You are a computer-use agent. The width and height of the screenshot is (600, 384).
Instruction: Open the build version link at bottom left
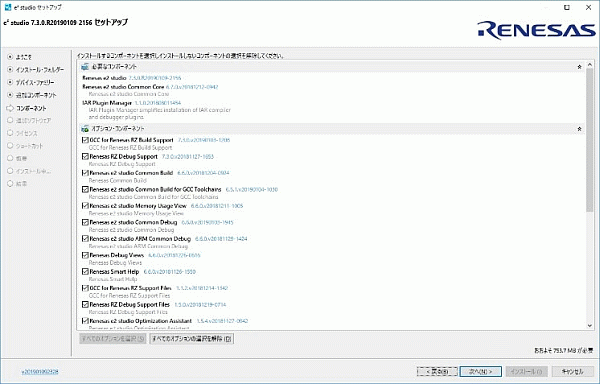pos(40,371)
